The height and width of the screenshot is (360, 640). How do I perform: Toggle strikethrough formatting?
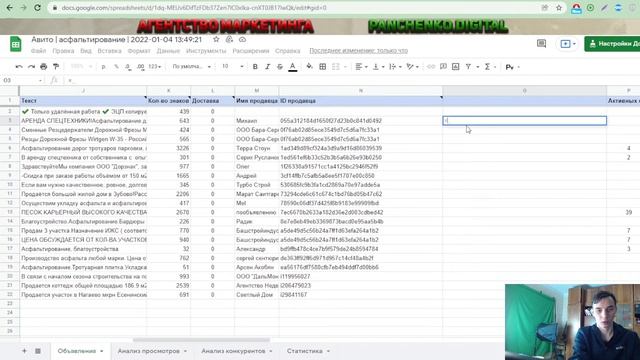(280, 67)
